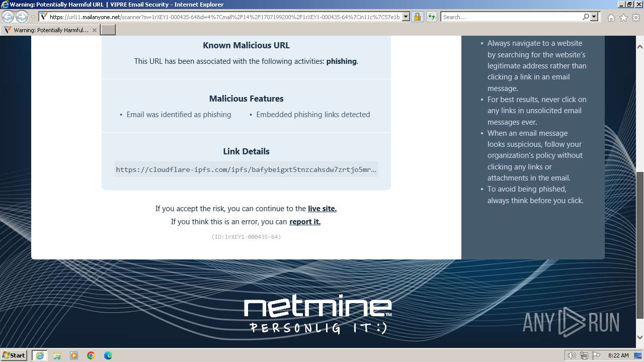The height and width of the screenshot is (362, 644).
Task: Launch Chrome from the taskbar
Action: [x=91, y=355]
